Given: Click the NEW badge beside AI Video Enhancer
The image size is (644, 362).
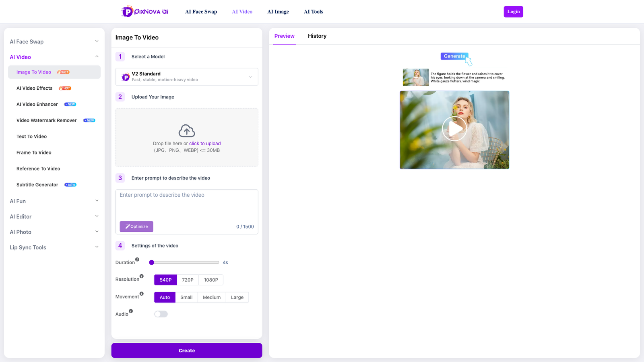Looking at the screenshot, I should (x=70, y=105).
